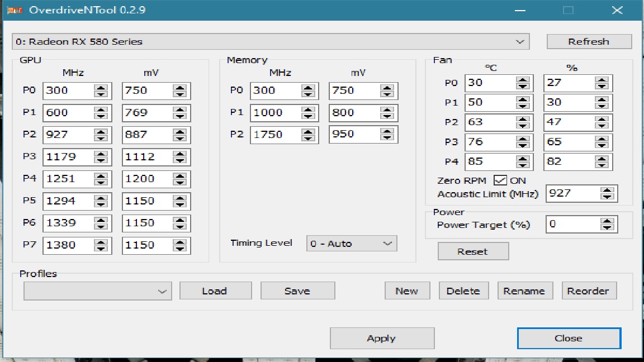Adjust Memory P0 mV spinner arrows
The height and width of the screenshot is (362, 644).
tap(387, 90)
